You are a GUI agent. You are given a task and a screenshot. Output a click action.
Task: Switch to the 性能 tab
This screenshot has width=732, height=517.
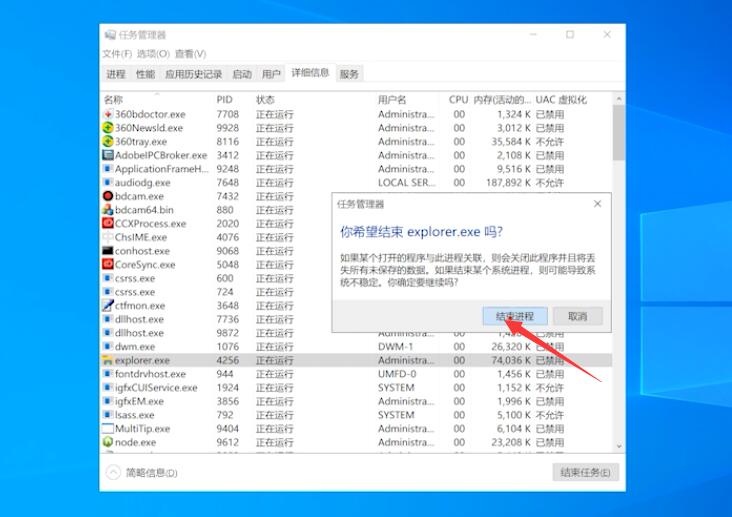tap(145, 74)
